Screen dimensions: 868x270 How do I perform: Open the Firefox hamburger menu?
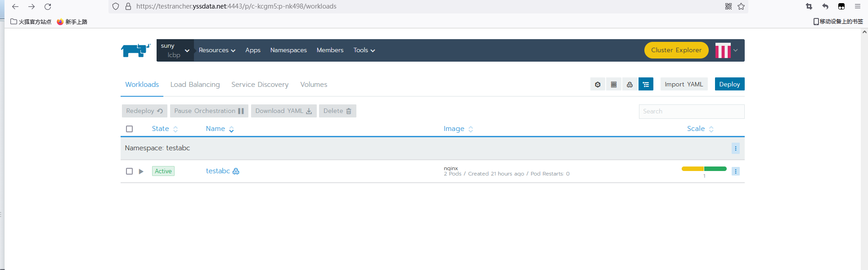pos(858,6)
